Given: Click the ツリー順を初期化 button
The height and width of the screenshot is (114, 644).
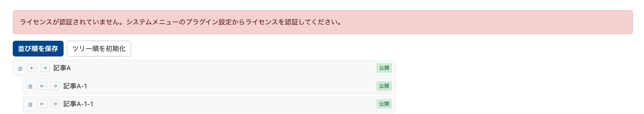Looking at the screenshot, I should point(99,48).
